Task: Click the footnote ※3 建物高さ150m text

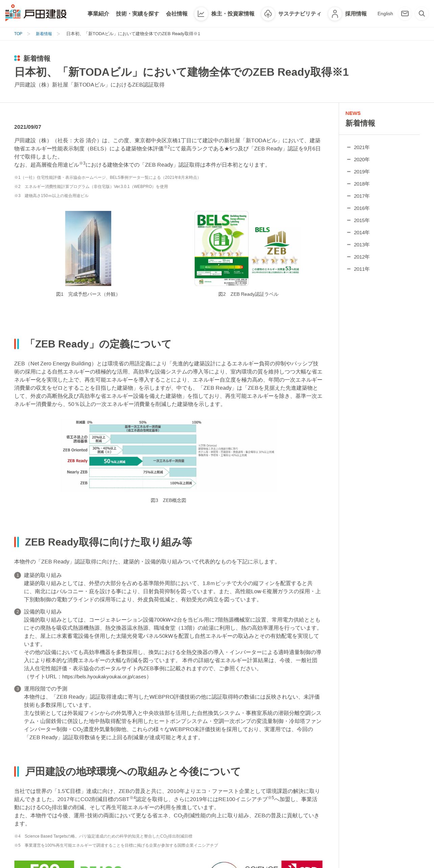Action: click(51, 196)
